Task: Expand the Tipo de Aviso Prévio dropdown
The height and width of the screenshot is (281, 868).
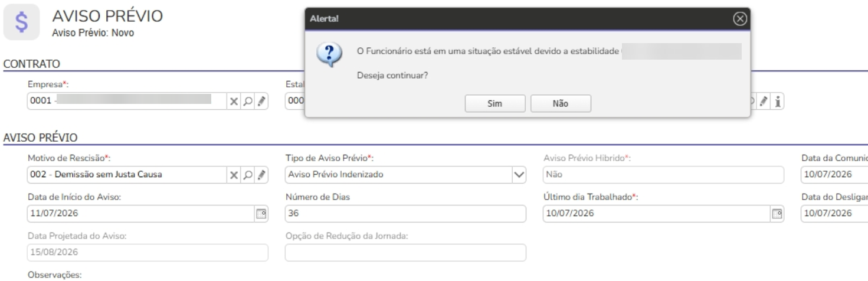Action: tap(518, 175)
